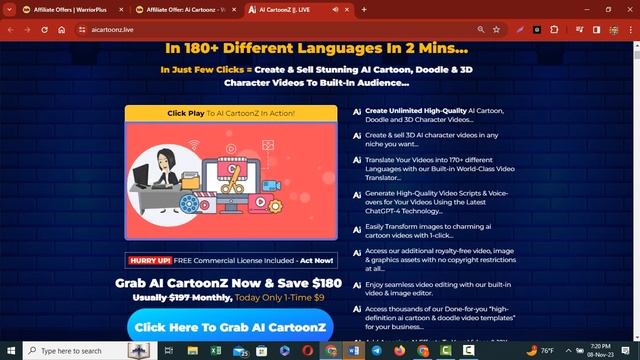Click 'Generate High-Quality Video Scripts' feature text
The height and width of the screenshot is (360, 640).
pos(436,202)
